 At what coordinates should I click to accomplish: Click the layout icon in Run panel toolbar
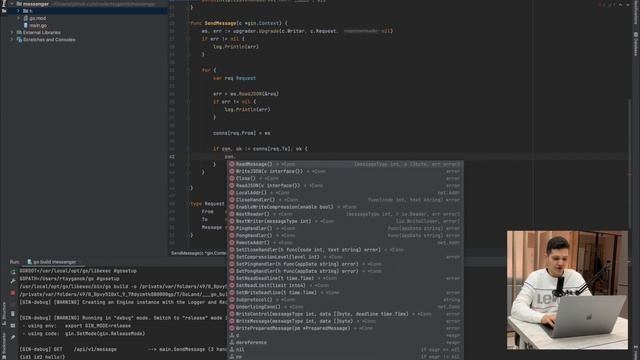pyautogui.click(x=13, y=326)
